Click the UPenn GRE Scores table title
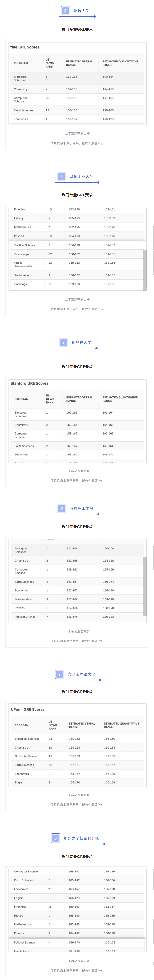Screen dimensions: 154x980 [28, 710]
